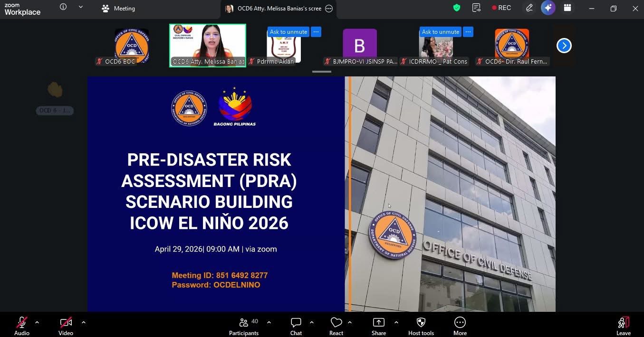Share your screen
Viewport: 644px width, 337px height.
click(378, 325)
